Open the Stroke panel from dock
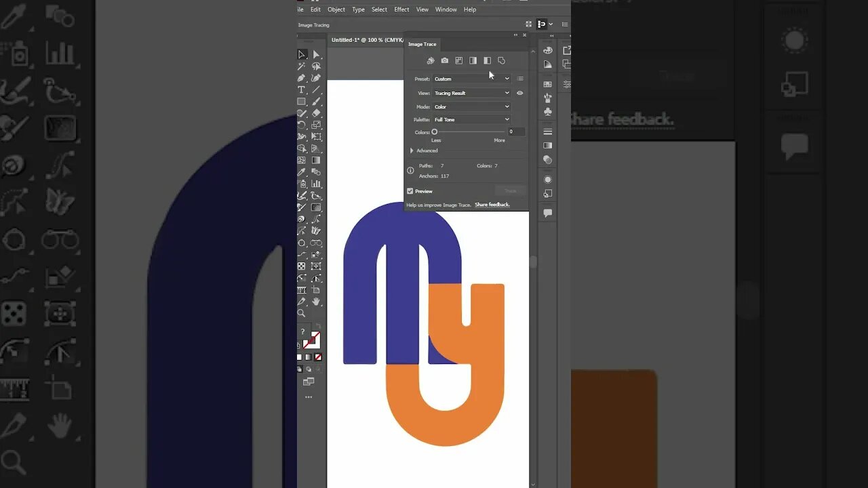The height and width of the screenshot is (488, 868). (x=548, y=131)
